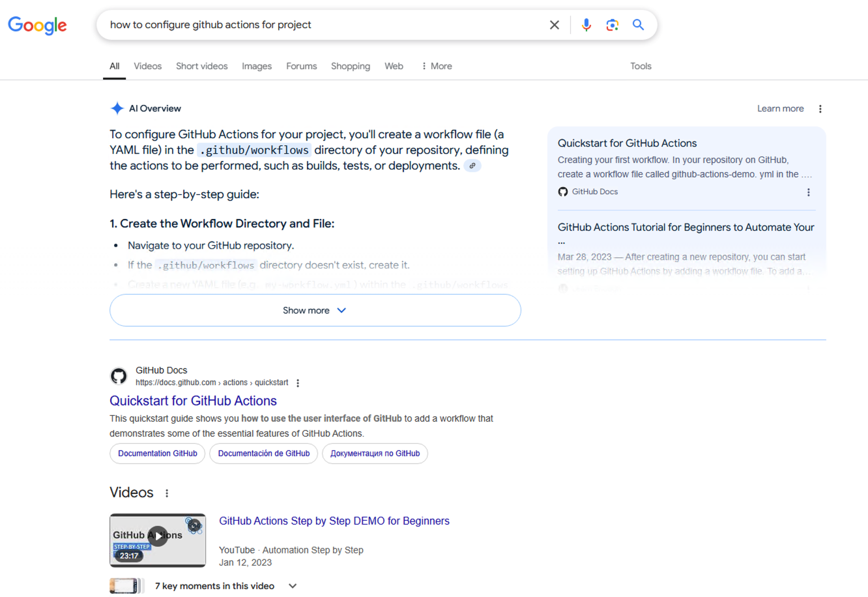Screen dimensions: 868x597
Task: Open the More search filters dropdown
Action: pyautogui.click(x=437, y=66)
